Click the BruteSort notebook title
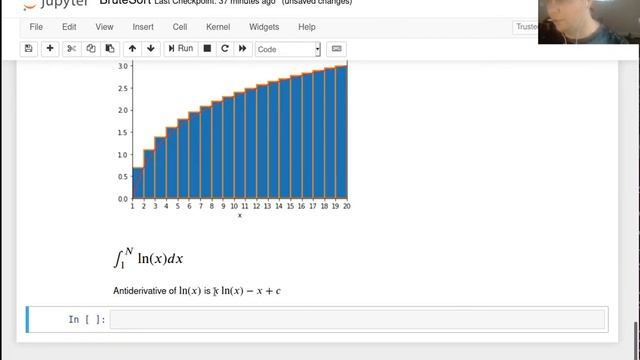The image size is (640, 360). 125,2
